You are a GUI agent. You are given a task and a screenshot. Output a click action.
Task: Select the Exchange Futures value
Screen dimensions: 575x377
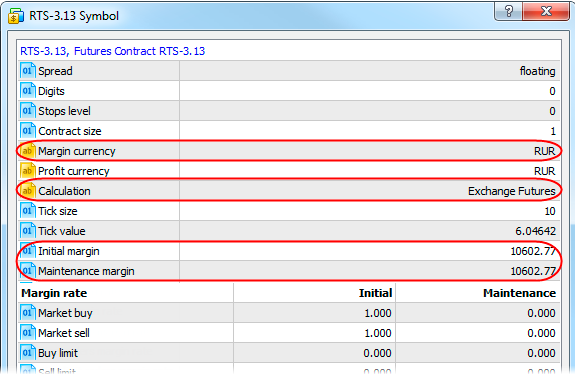point(512,191)
